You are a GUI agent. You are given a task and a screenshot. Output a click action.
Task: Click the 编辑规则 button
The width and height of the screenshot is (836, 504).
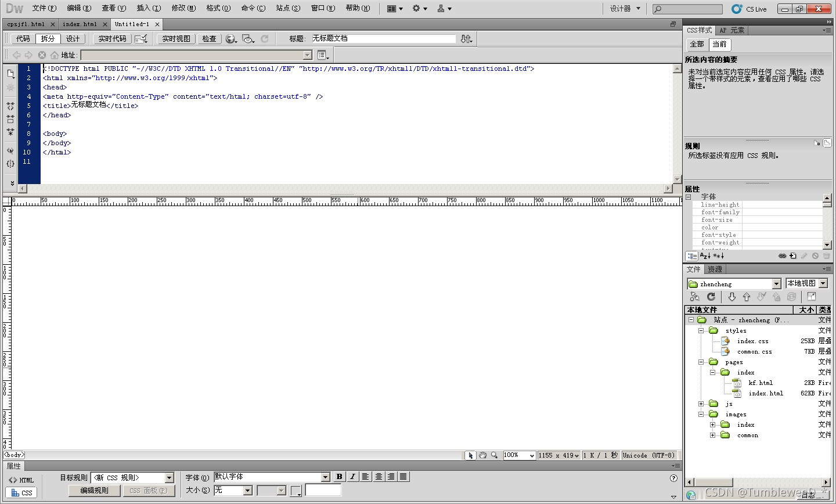(x=94, y=491)
